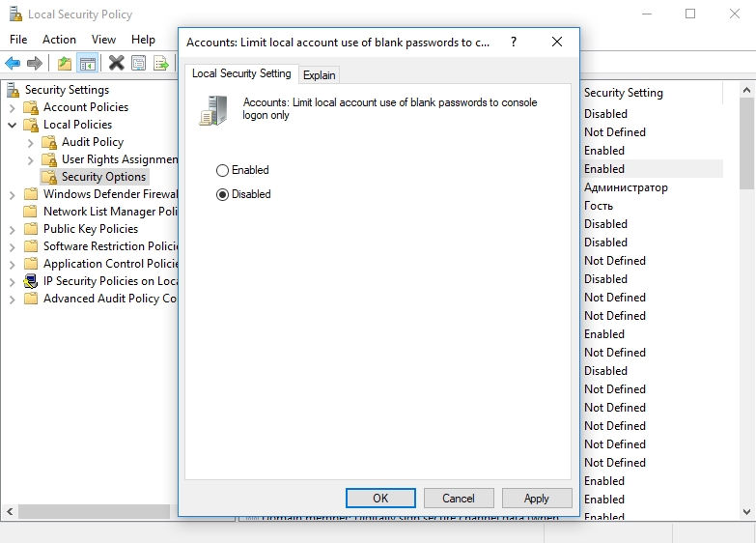
Task: Click the blue Back arrow in toolbar
Action: tap(13, 63)
